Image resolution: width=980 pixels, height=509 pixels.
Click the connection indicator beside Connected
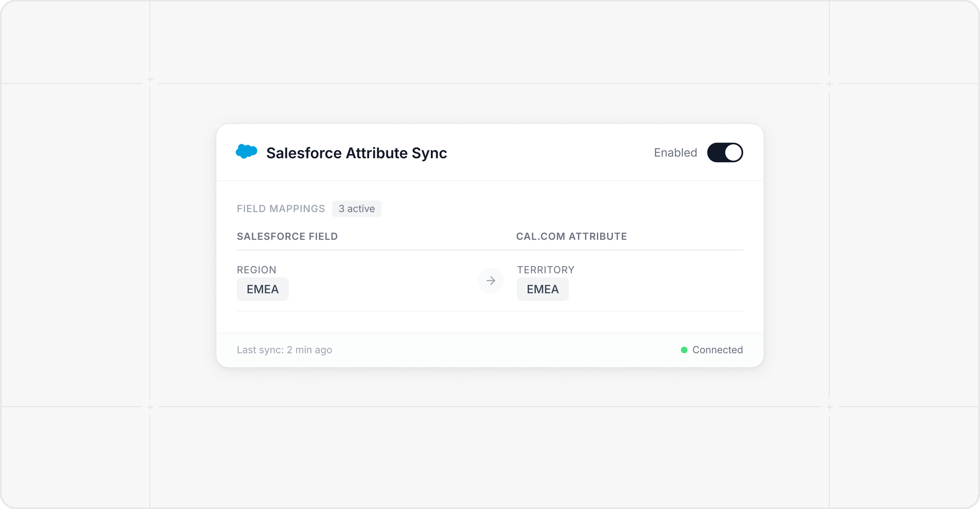pyautogui.click(x=684, y=350)
